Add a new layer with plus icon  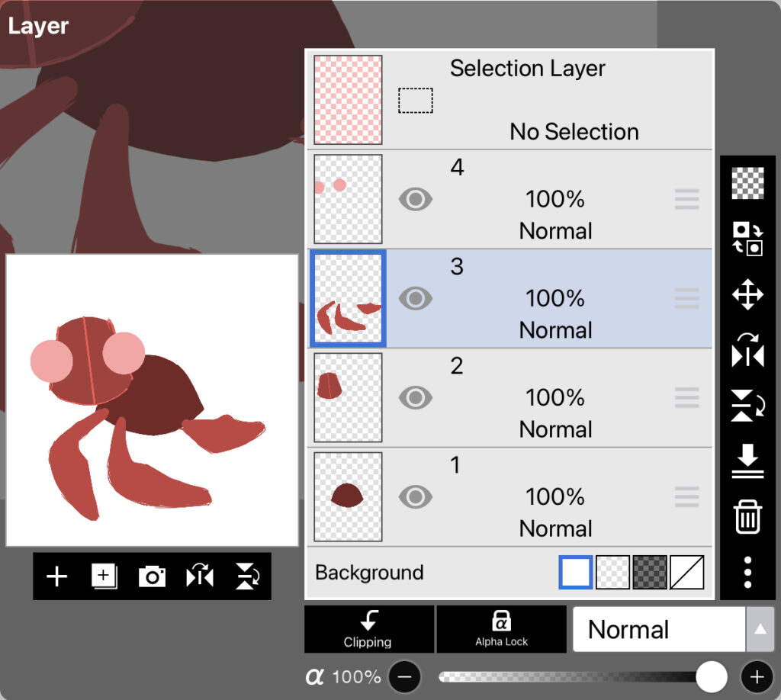click(x=57, y=576)
